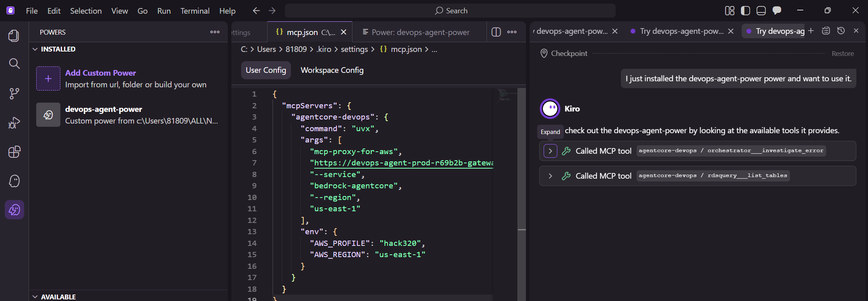Open the Kiro ghost icon panel
This screenshot has height=301, width=868.
14,181
